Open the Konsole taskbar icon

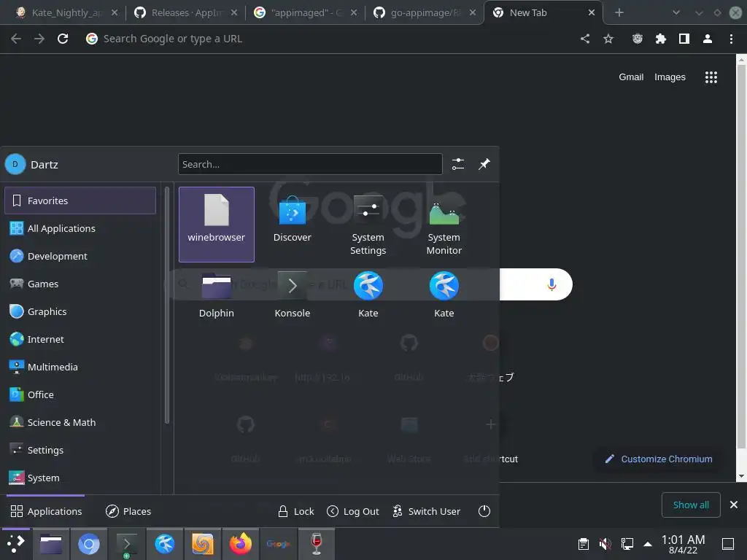coord(127,544)
